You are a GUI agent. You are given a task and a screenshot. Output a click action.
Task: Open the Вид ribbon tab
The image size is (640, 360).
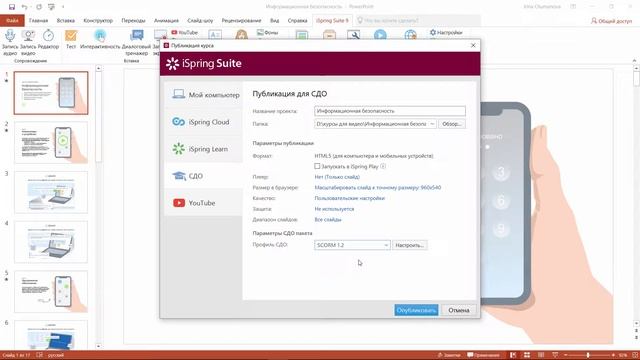(x=275, y=20)
